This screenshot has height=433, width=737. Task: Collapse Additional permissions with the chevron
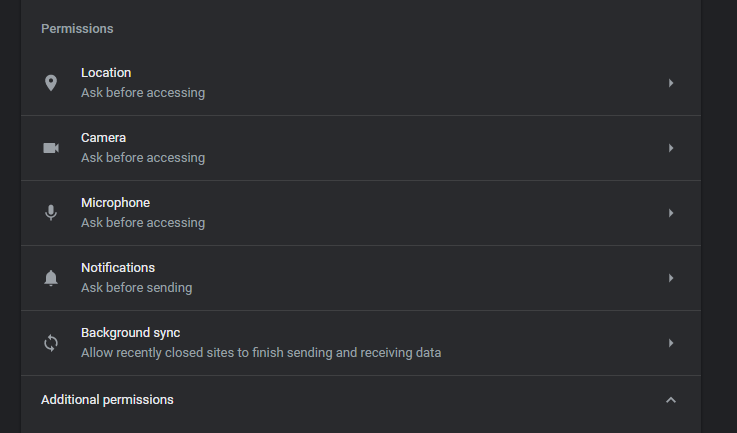[671, 400]
